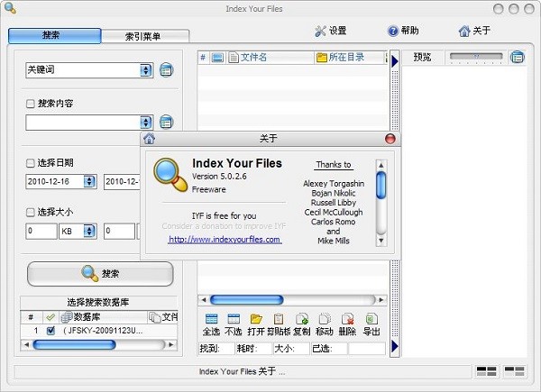Open the 预览 preview tab
This screenshot has width=541, height=392.
tap(422, 58)
